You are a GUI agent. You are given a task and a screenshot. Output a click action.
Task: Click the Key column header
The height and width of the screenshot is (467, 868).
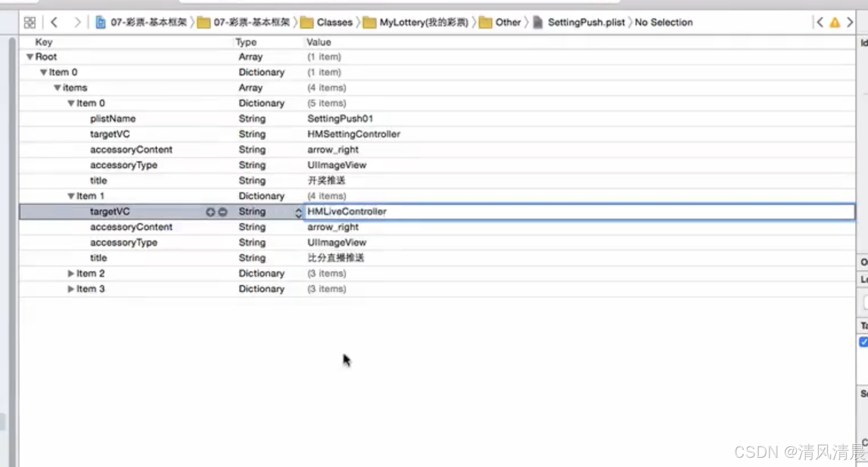[44, 42]
